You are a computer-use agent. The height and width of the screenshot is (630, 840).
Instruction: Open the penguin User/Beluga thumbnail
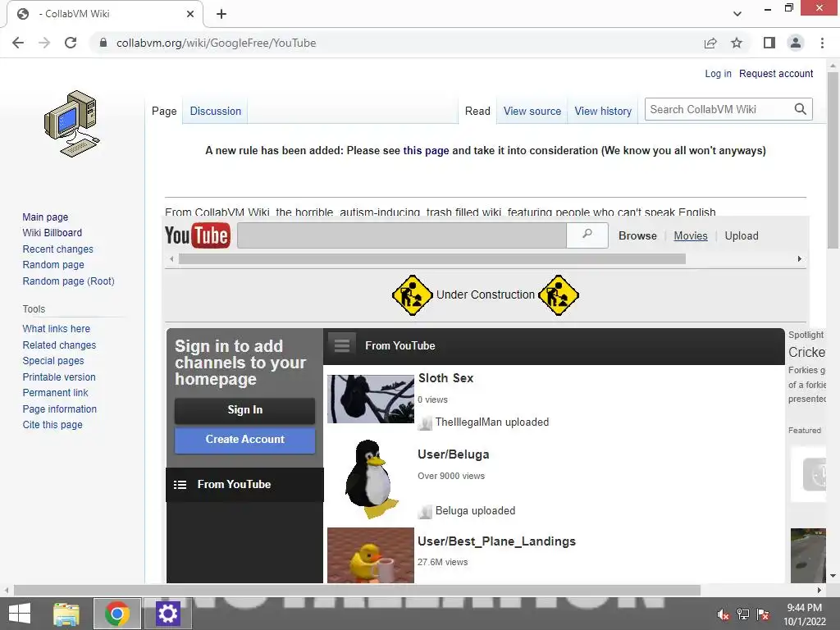[371, 479]
